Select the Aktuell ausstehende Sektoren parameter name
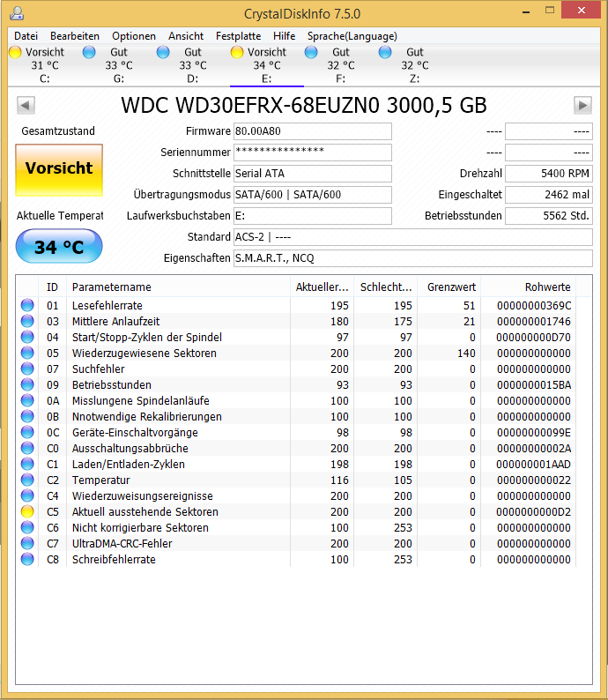Image resolution: width=608 pixels, height=700 pixels. click(145, 511)
